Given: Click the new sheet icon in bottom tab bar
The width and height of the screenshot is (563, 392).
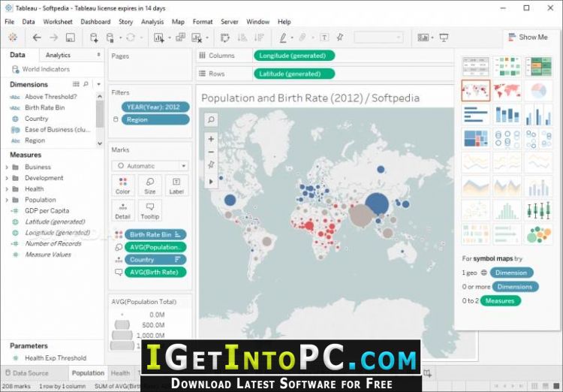Looking at the screenshot, I should [x=427, y=373].
